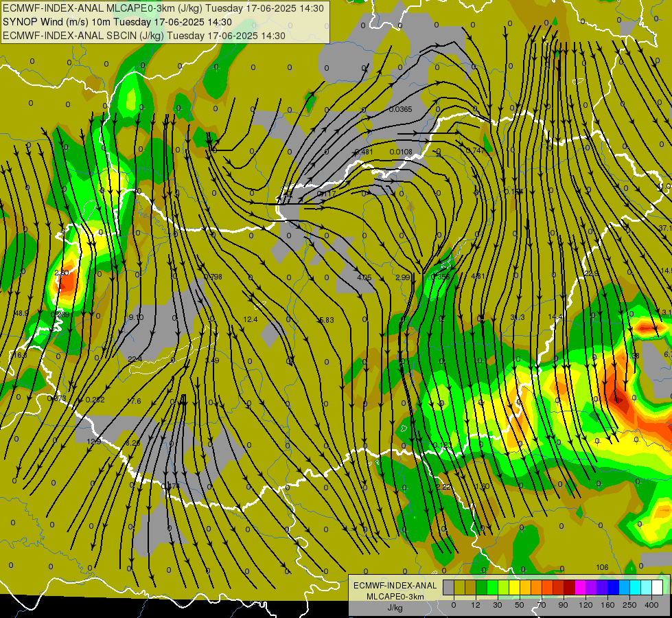Select the magenta legend swatch

tap(580, 587)
